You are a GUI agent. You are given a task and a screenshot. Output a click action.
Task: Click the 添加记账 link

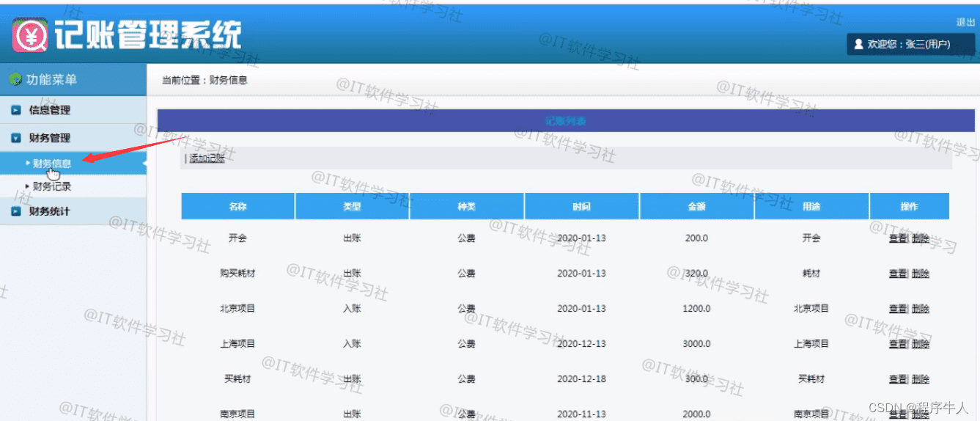[207, 158]
